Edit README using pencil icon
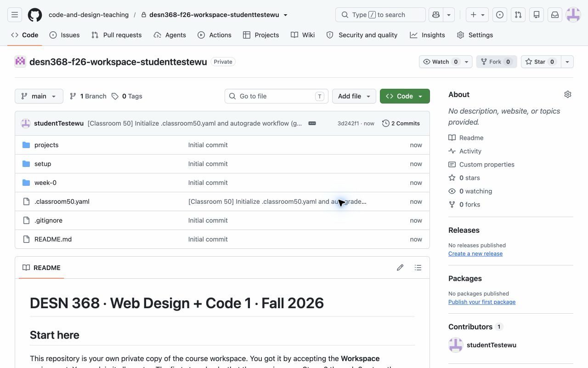The width and height of the screenshot is (588, 368). (x=400, y=268)
